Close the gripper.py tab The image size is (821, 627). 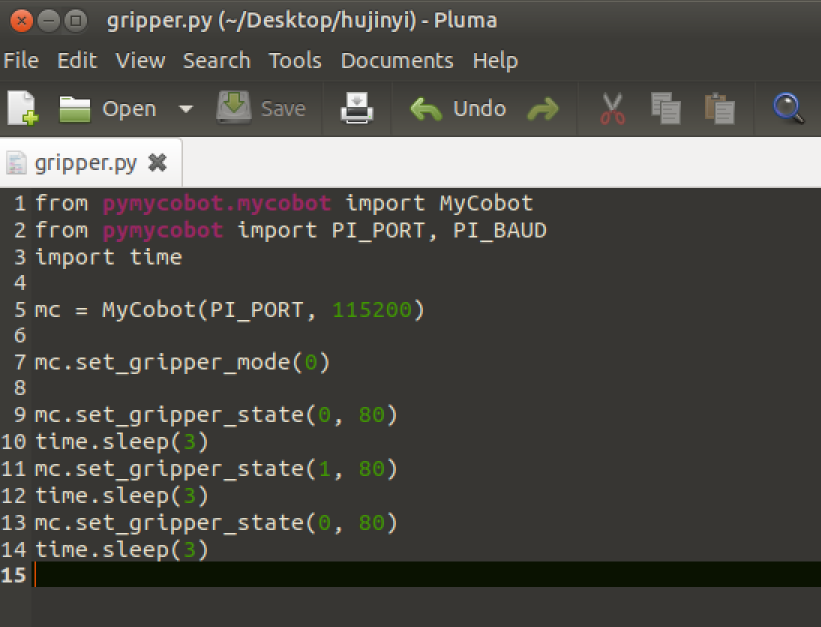(x=155, y=161)
